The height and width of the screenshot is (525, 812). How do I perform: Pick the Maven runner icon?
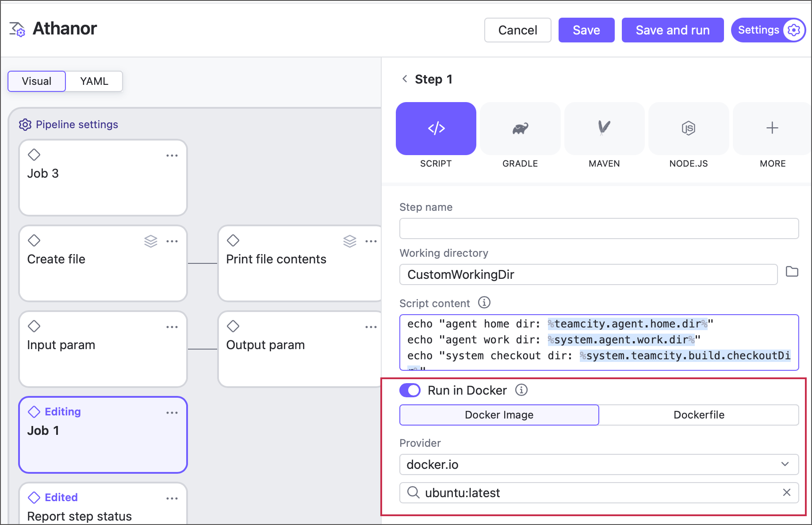(x=604, y=129)
